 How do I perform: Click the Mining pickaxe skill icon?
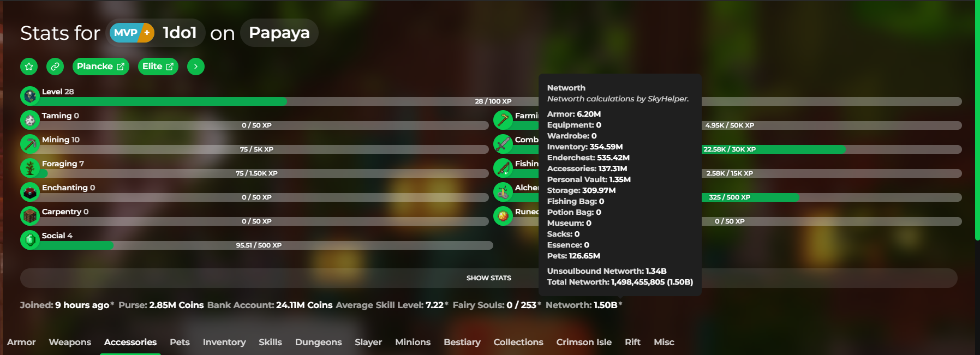(30, 144)
